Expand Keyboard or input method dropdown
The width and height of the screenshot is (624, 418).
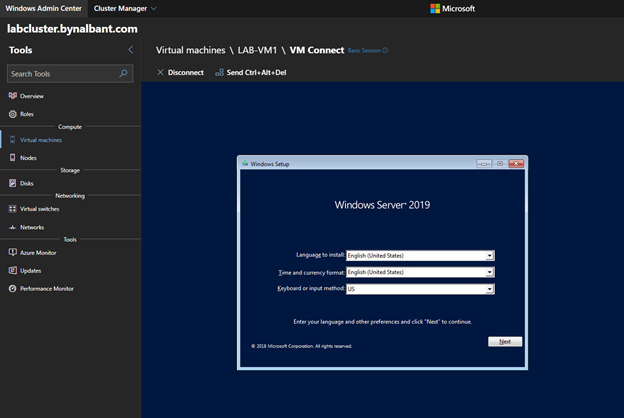click(x=489, y=289)
